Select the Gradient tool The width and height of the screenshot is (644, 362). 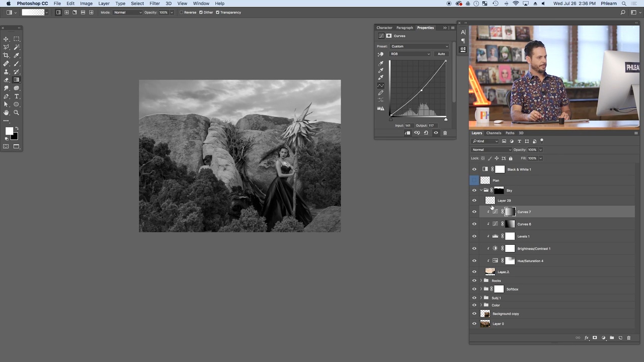click(x=17, y=80)
